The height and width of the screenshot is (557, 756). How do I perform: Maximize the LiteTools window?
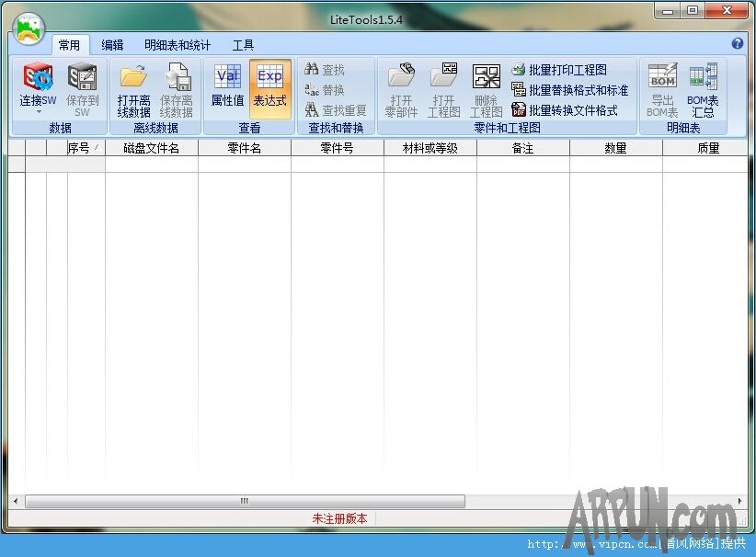tap(693, 11)
